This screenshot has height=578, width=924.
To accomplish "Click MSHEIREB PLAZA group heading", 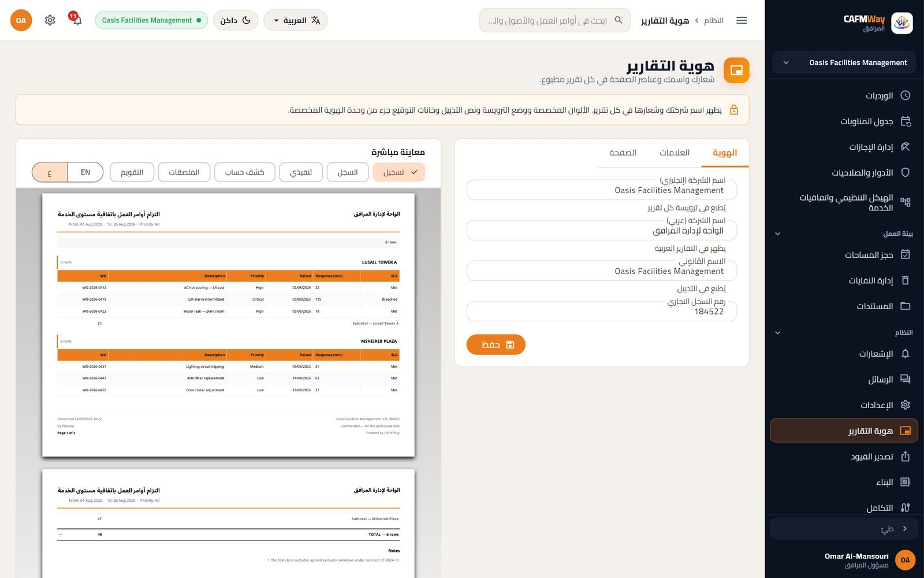I will click(x=379, y=341).
